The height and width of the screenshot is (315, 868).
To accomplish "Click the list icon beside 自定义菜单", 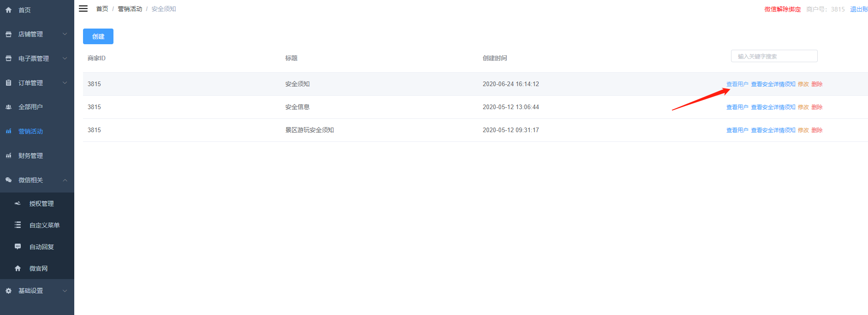I will pyautogui.click(x=18, y=225).
